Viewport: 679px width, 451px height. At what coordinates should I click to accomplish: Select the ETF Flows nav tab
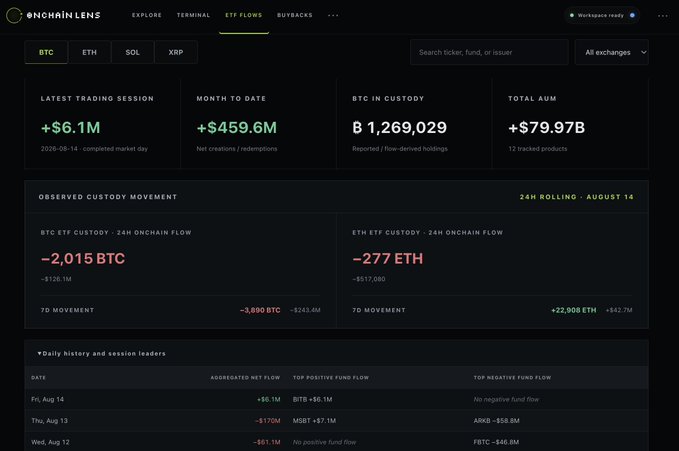[244, 15]
